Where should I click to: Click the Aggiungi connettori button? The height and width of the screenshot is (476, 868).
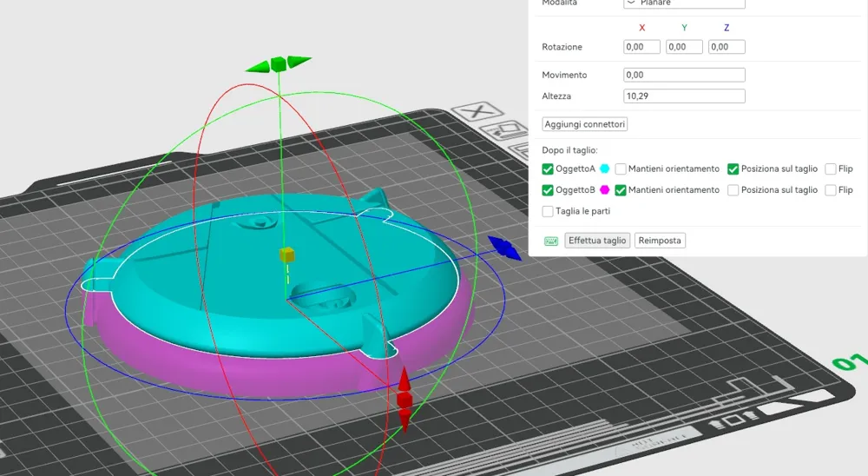pyautogui.click(x=584, y=124)
